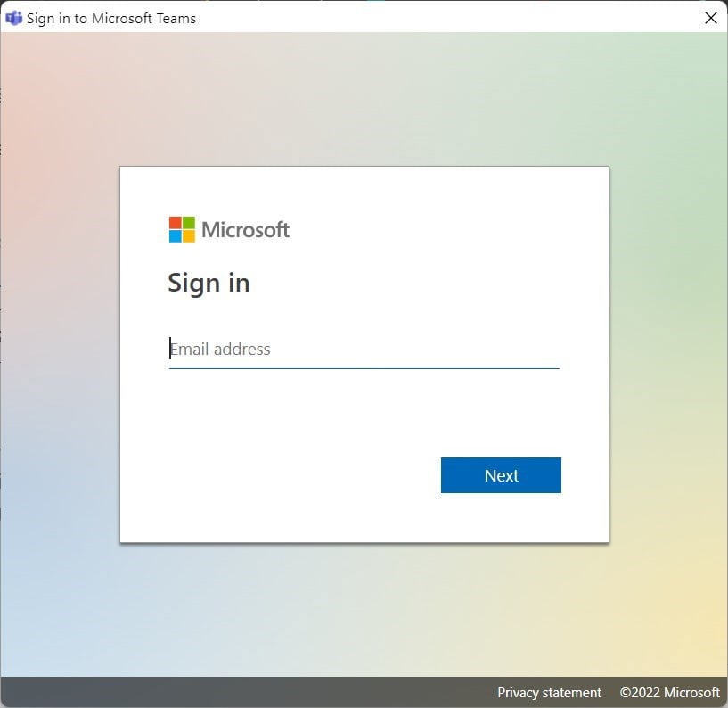728x708 pixels.
Task: Click the 'Sign in to Microsoft Teams' title text
Action: 111,19
